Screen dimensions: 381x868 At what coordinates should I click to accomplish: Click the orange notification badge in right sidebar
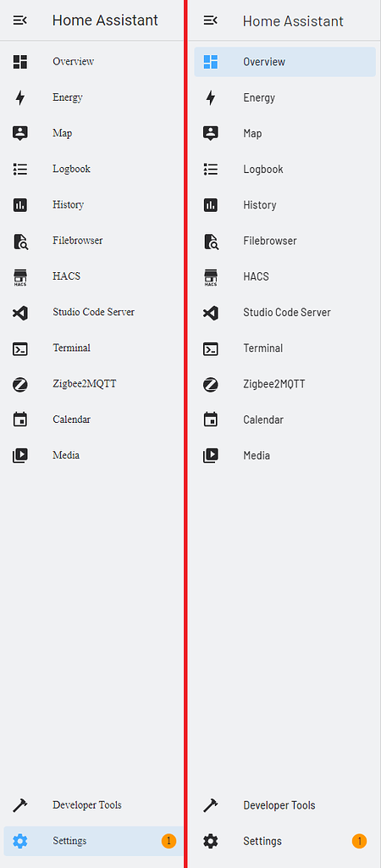click(x=360, y=842)
